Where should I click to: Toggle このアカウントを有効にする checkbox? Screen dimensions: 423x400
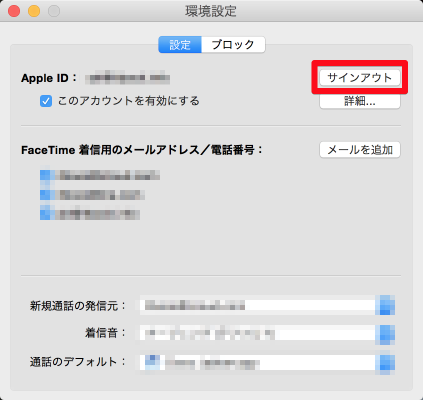(46, 101)
